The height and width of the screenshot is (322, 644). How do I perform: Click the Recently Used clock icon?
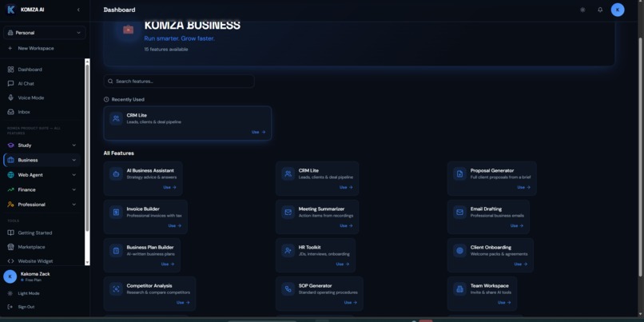pyautogui.click(x=106, y=99)
